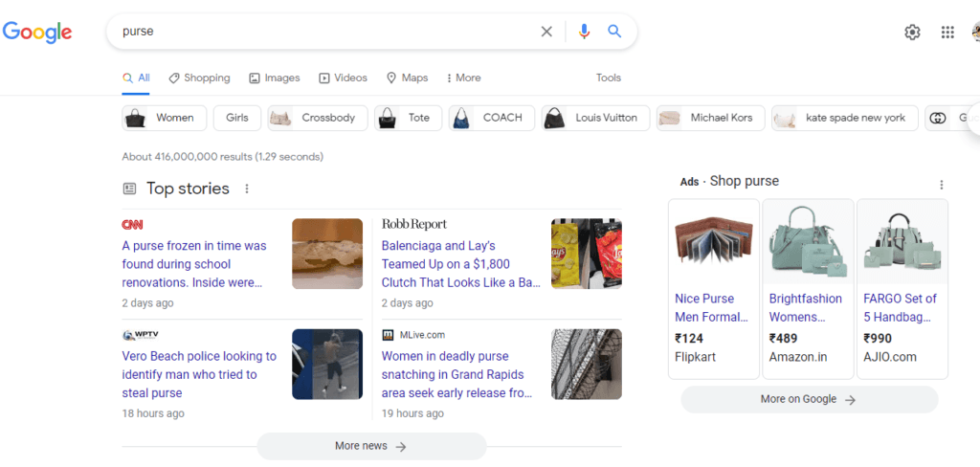The image size is (980, 467).
Task: Switch to the All tab
Action: [136, 78]
